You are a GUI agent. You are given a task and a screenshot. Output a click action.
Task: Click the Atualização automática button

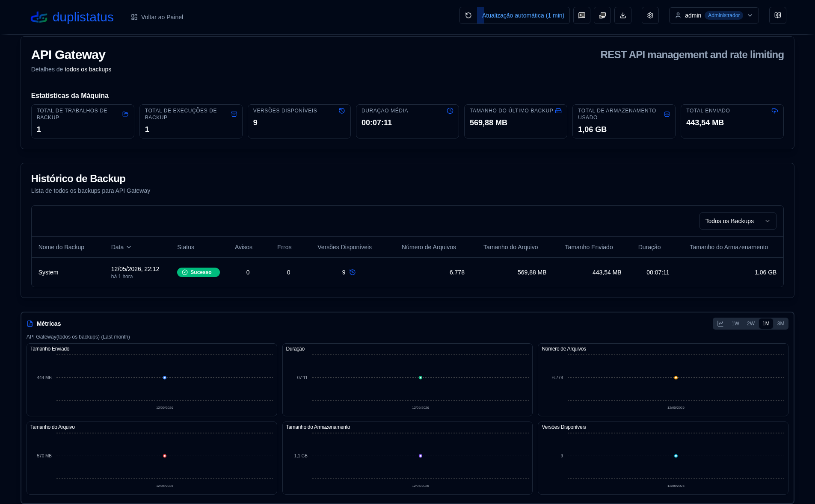tap(523, 15)
